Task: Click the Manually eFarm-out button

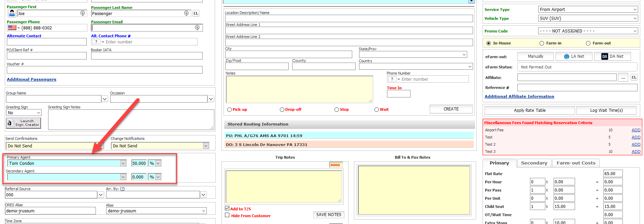Action: click(535, 56)
